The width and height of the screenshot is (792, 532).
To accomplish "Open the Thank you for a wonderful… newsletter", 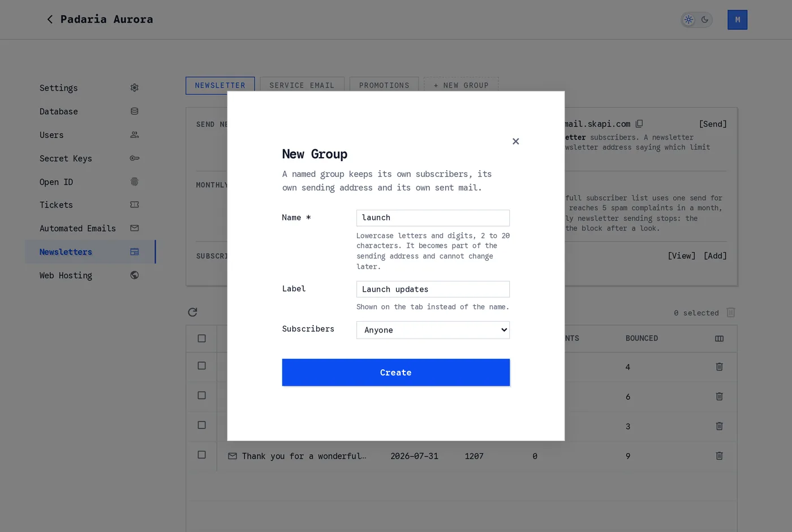I will pos(304,456).
